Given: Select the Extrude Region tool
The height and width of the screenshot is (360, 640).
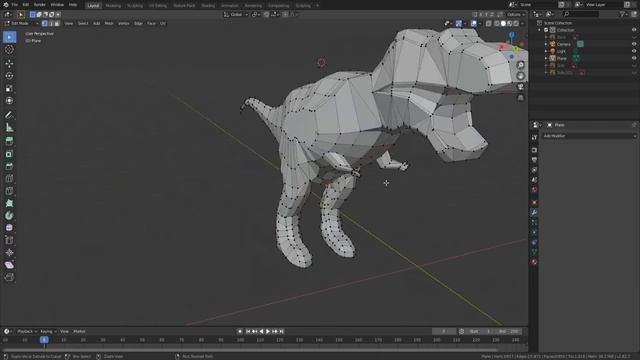Looking at the screenshot, I should coord(9,141).
